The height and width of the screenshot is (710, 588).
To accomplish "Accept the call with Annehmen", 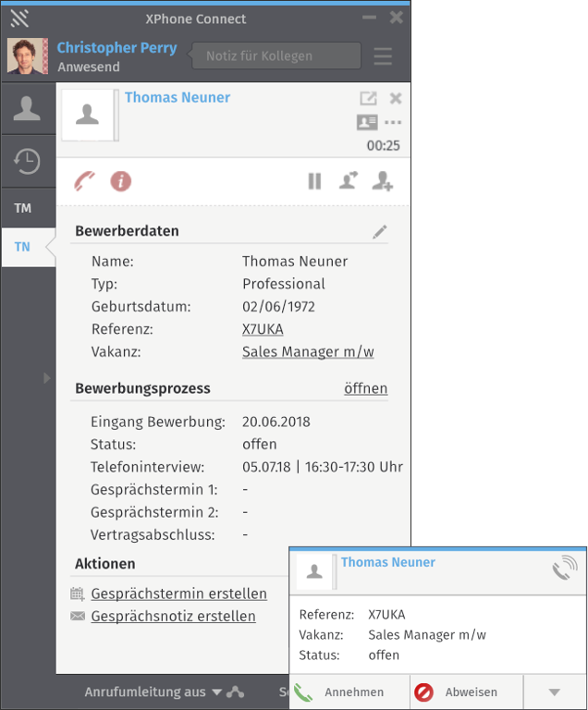I will (x=349, y=692).
